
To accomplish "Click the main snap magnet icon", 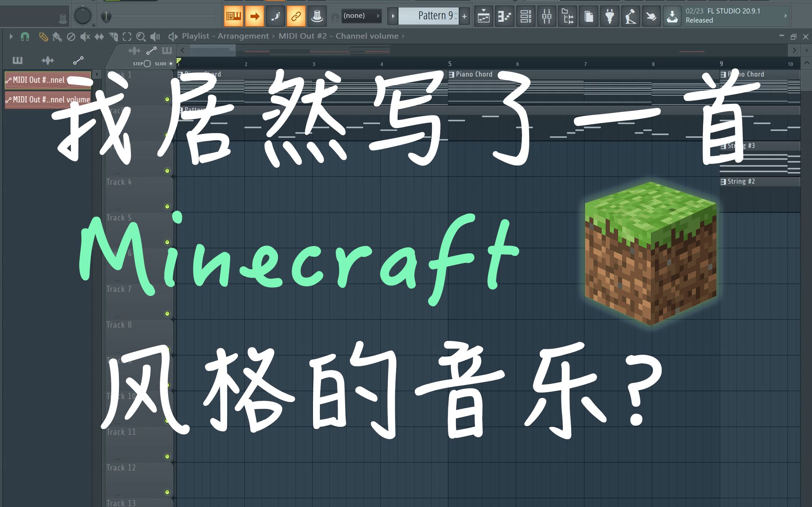I will tap(335, 17).
